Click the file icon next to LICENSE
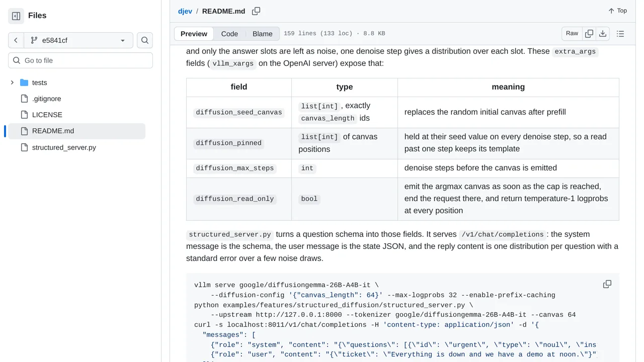The image size is (644, 362). click(24, 115)
